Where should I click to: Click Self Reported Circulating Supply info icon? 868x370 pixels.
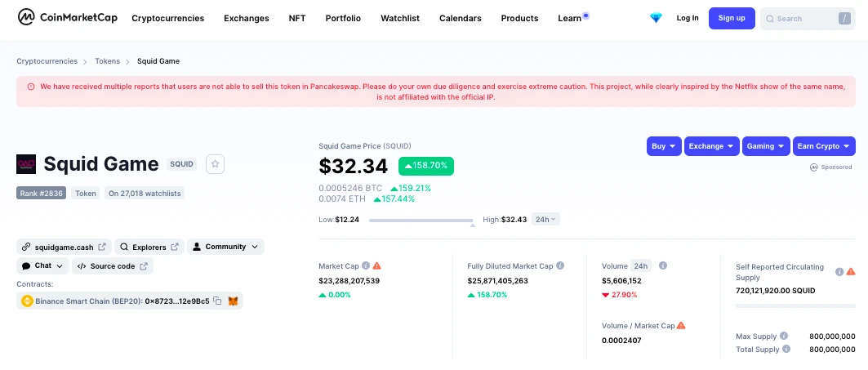(x=839, y=272)
